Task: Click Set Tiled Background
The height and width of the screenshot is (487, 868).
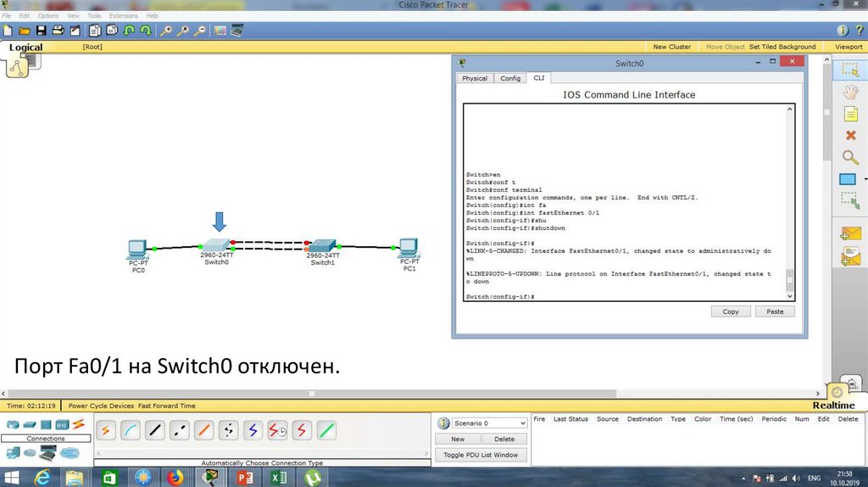Action: tap(782, 47)
